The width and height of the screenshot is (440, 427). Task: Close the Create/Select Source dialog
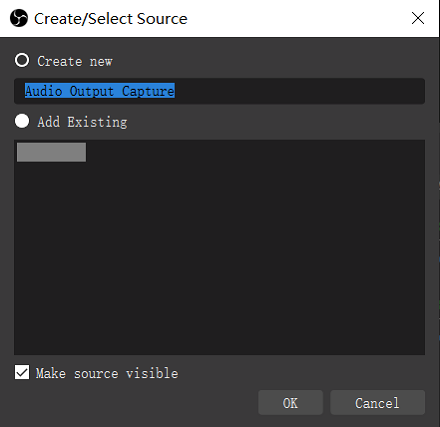point(418,18)
